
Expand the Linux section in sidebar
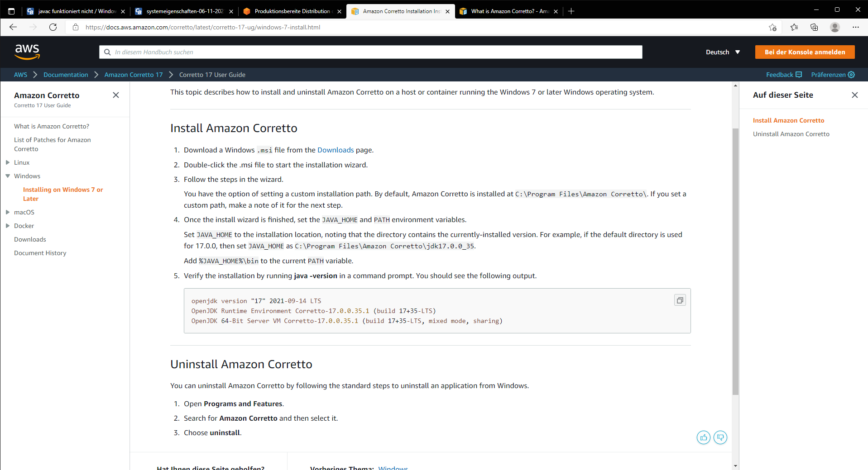pyautogui.click(x=8, y=162)
